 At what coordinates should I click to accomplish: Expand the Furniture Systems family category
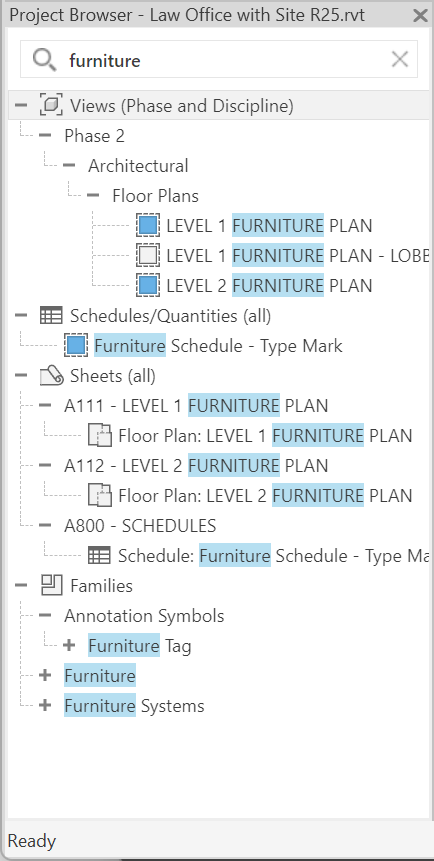[45, 706]
